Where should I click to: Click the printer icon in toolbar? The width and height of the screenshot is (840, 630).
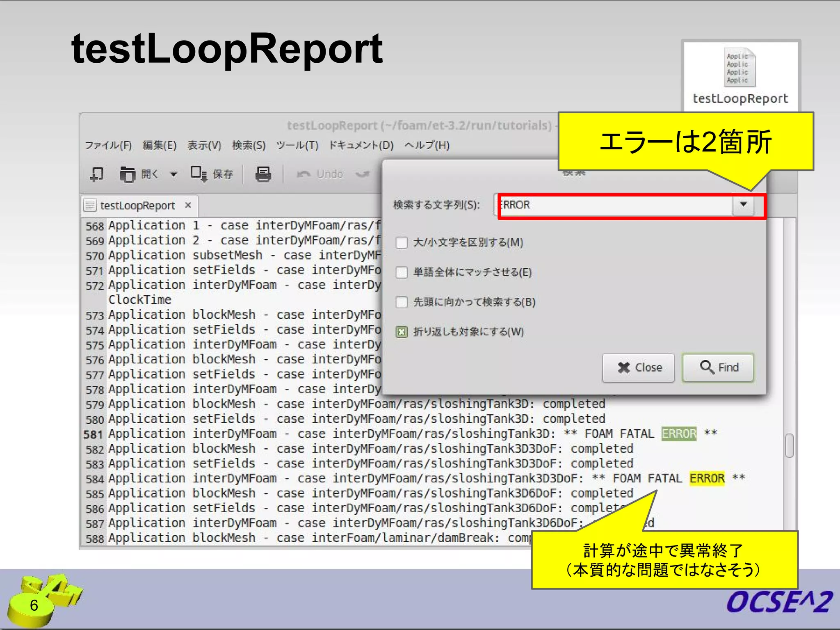click(x=263, y=174)
